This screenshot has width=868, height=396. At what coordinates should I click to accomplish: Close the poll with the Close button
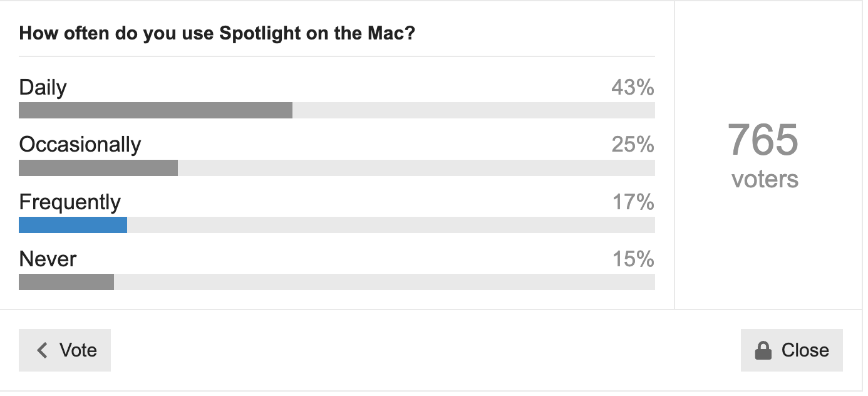pos(792,350)
